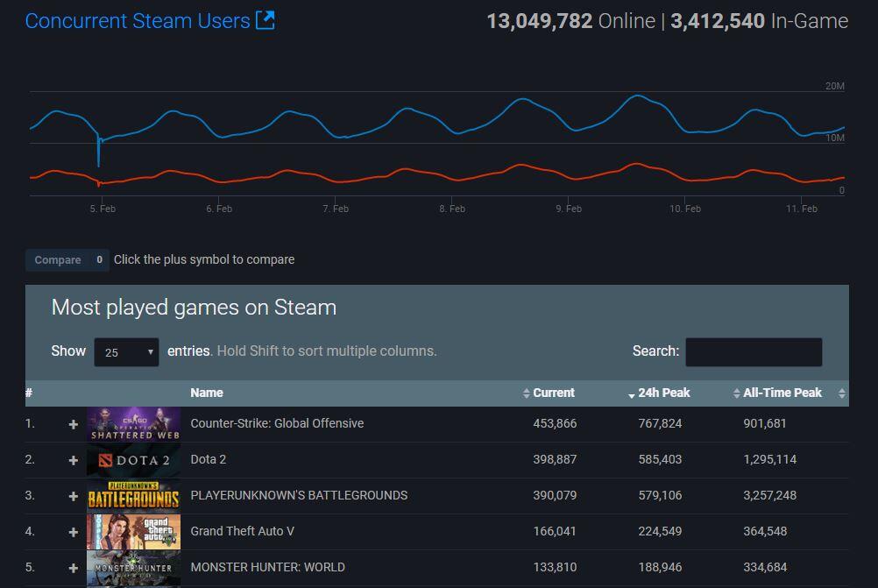This screenshot has height=588, width=878.
Task: Open the MONSTER HUNTER: WORLD name link
Action: 267,567
